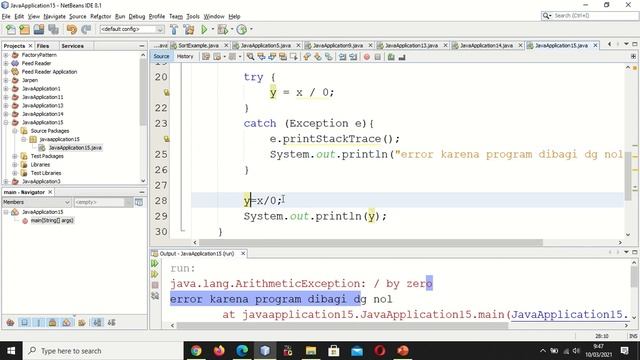Toggle Fully Qualified Names in Navigator

click(x=82, y=323)
